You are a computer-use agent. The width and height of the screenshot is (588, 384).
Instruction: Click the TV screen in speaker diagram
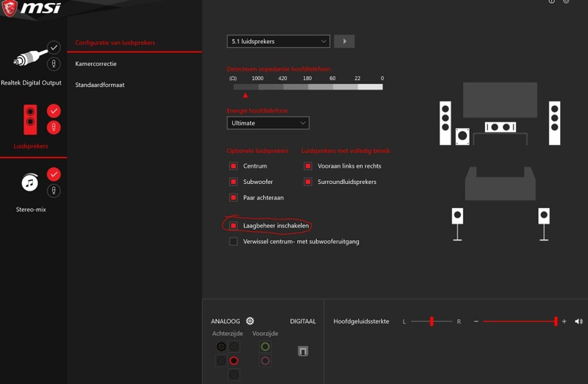[500, 100]
